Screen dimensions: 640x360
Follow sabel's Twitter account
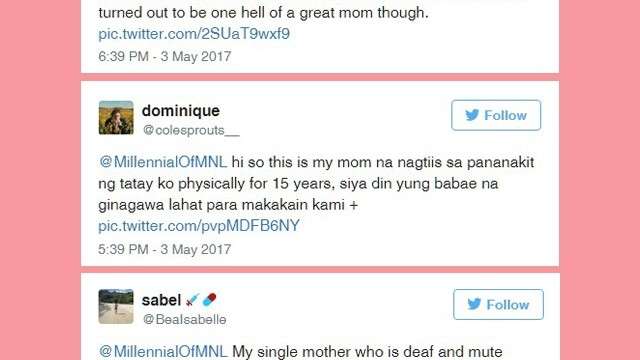click(x=498, y=304)
